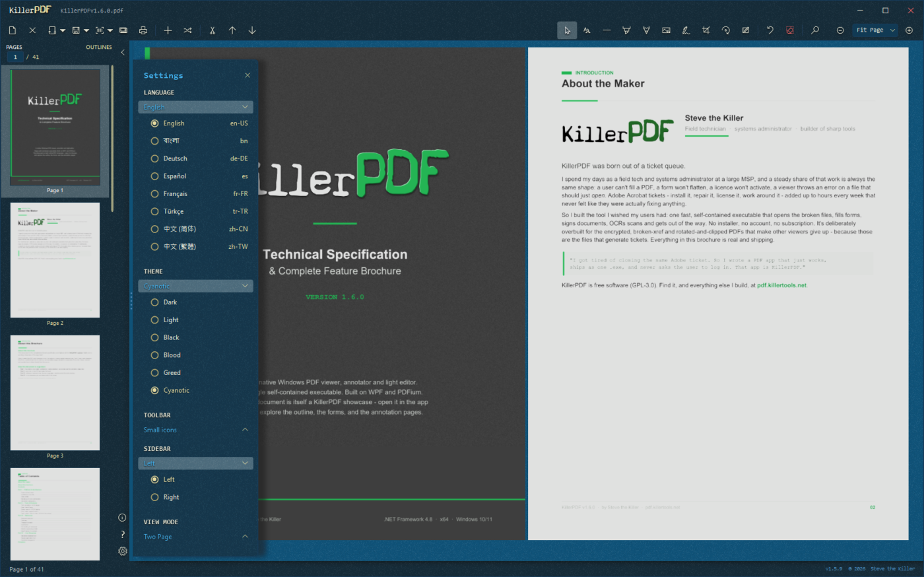Click the scissors cut icon

213,30
